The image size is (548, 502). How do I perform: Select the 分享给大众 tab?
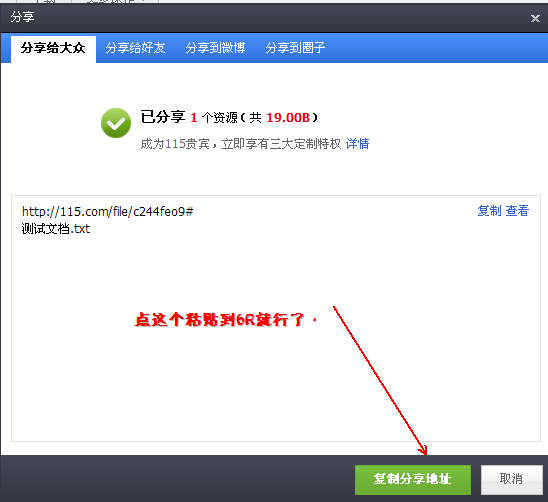coord(53,48)
